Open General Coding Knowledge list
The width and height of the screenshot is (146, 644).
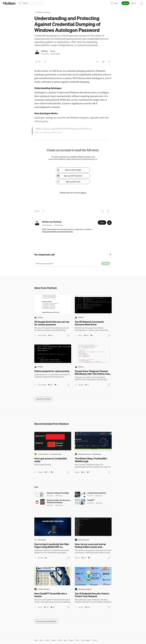[x=58, y=493]
